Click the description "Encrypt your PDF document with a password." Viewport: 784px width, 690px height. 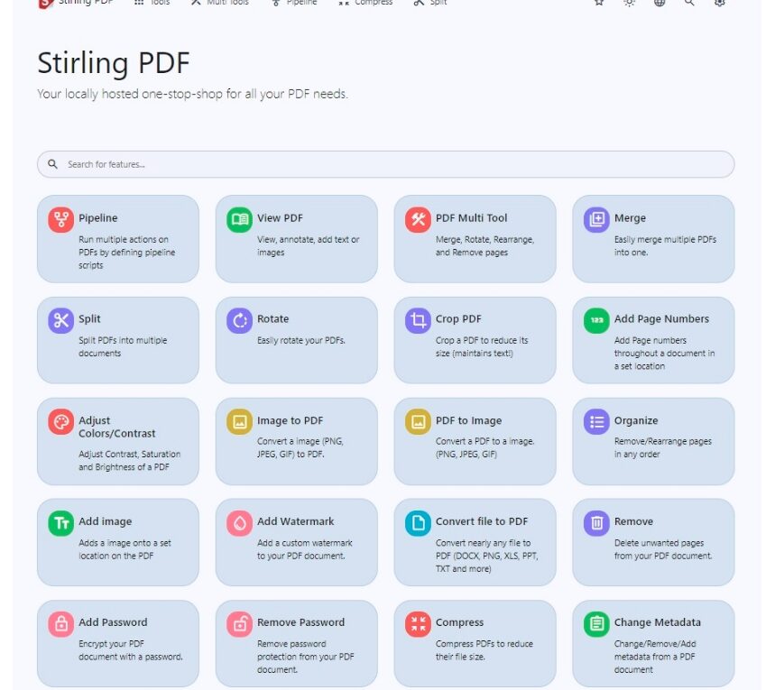tap(131, 650)
